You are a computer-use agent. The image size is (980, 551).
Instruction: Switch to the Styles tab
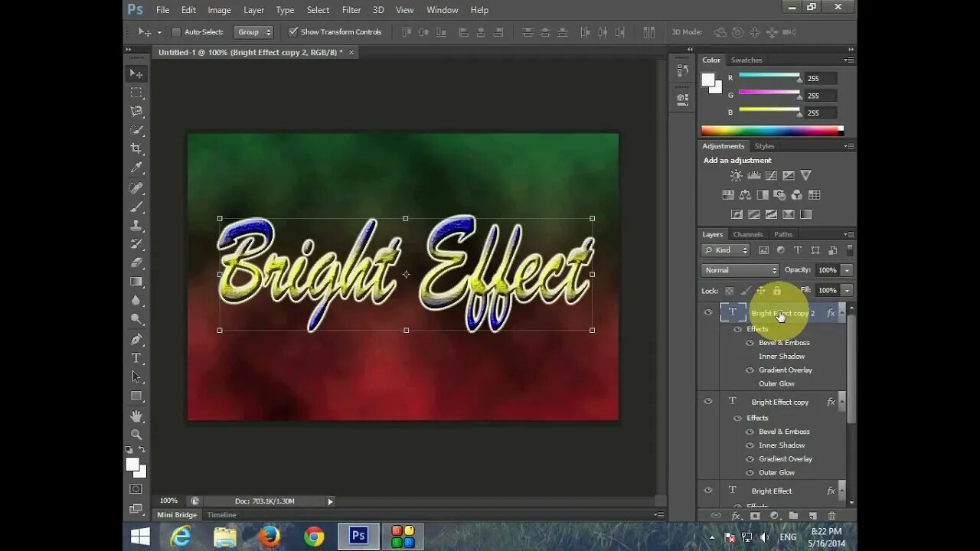[764, 145]
